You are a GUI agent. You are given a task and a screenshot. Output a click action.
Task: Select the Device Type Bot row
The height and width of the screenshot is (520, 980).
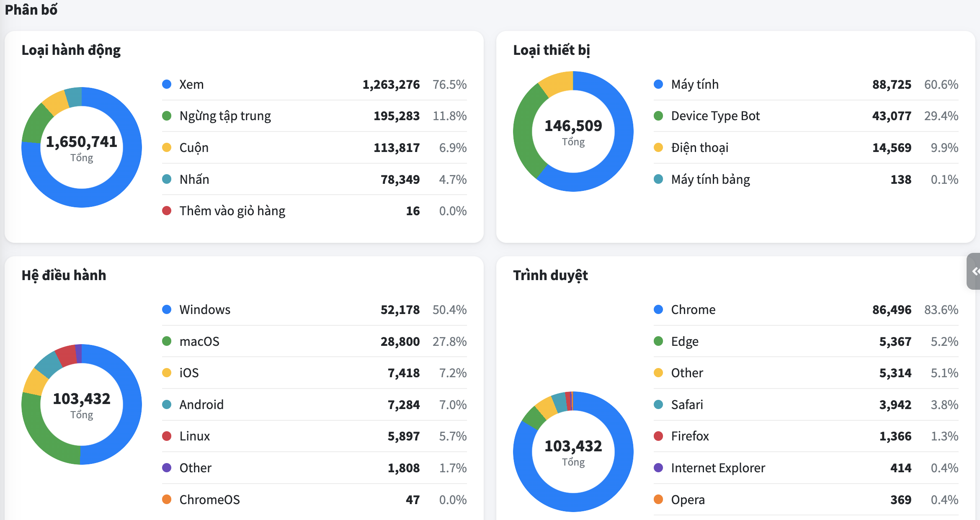pyautogui.click(x=806, y=116)
